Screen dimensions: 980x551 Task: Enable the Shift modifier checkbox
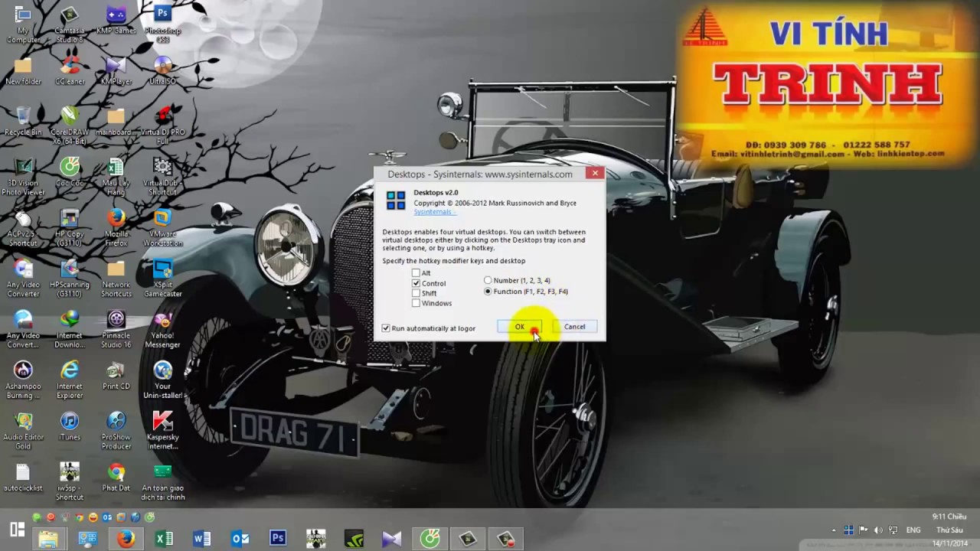pyautogui.click(x=416, y=293)
